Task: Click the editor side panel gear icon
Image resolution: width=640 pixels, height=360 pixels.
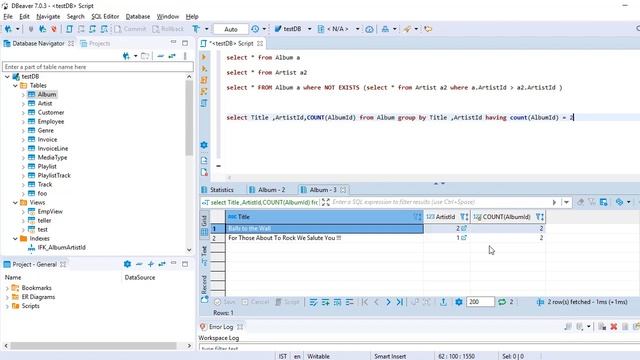Action: click(x=204, y=145)
